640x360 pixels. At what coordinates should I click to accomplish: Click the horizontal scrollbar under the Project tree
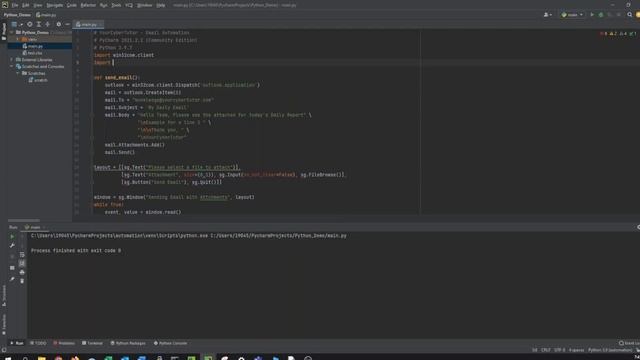[24, 220]
